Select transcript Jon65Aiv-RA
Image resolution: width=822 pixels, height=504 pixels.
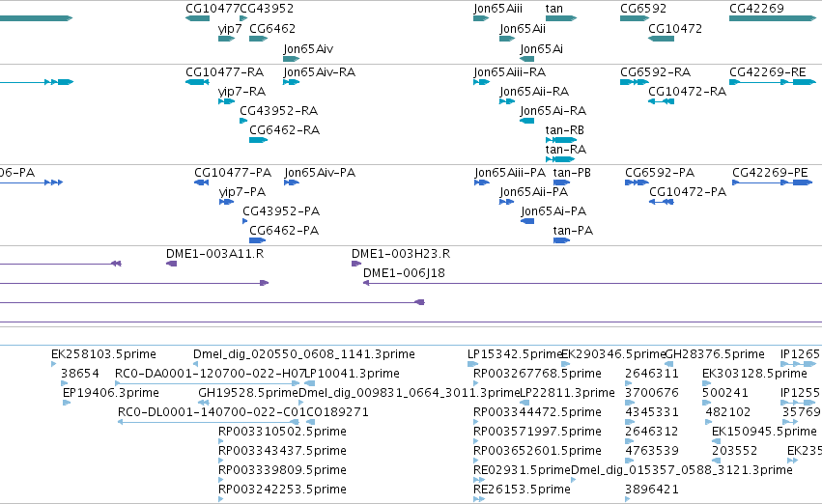click(291, 82)
